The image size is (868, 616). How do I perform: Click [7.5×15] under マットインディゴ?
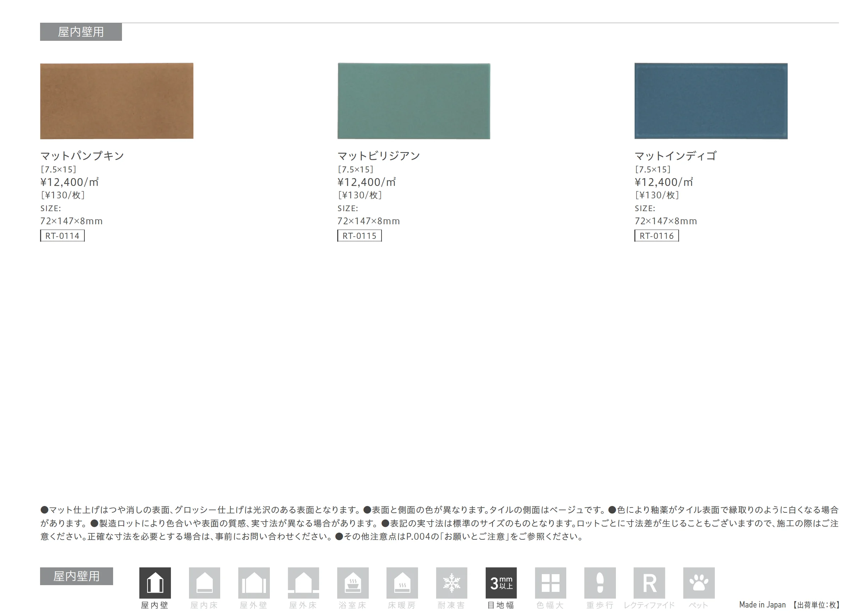653,170
